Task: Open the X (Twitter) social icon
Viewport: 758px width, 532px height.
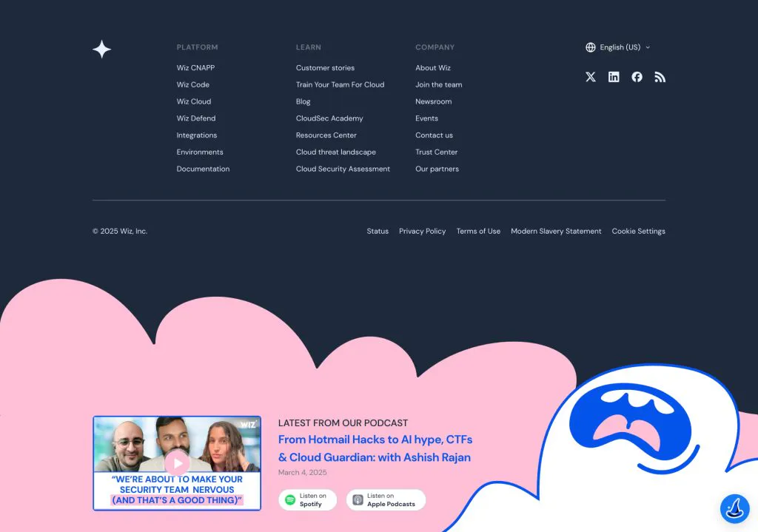Action: point(590,77)
